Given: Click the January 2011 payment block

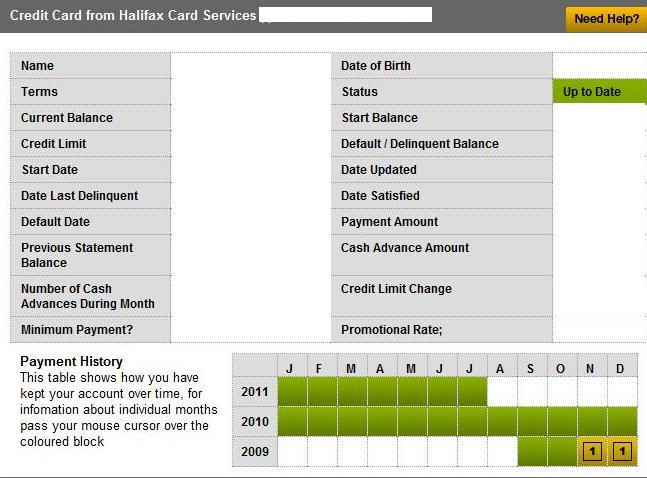Looking at the screenshot, I should coord(291,391).
